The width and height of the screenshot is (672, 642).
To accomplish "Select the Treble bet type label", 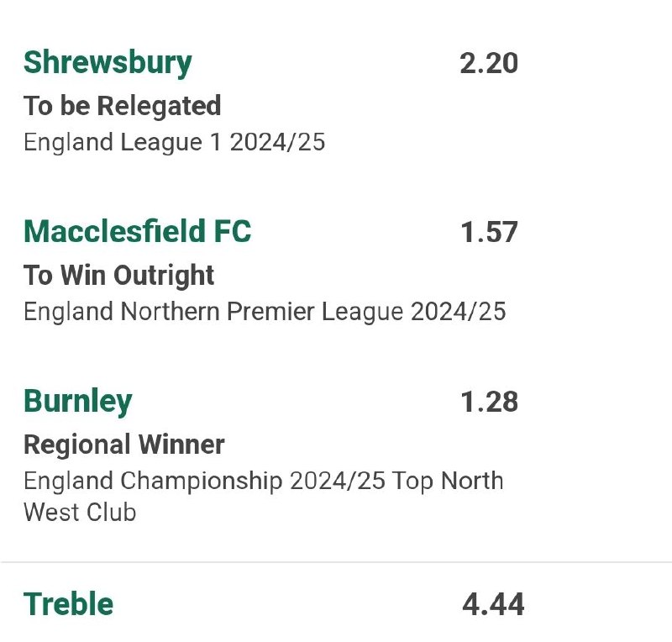I will click(x=69, y=604).
